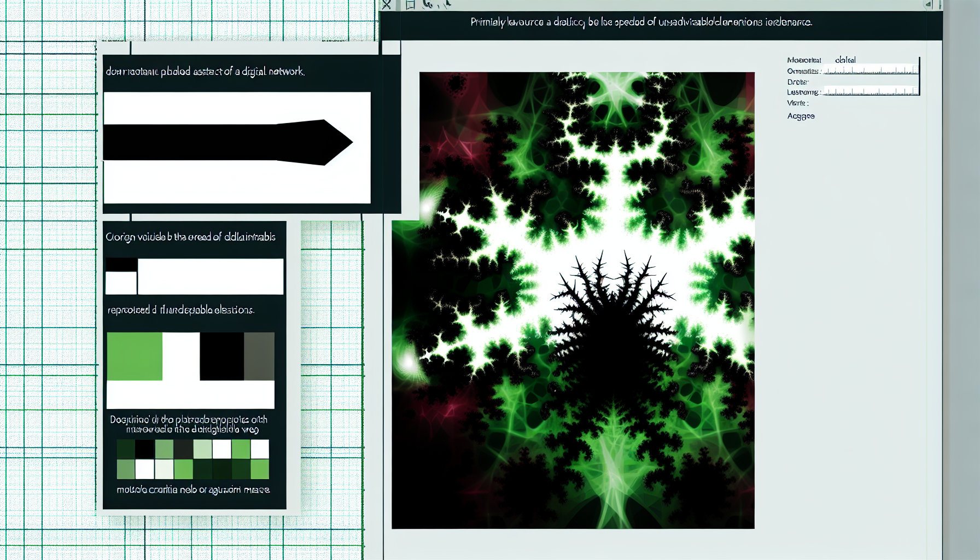This screenshot has width=980, height=560.
Task: Click the document page icon in toolbar
Action: click(x=411, y=5)
